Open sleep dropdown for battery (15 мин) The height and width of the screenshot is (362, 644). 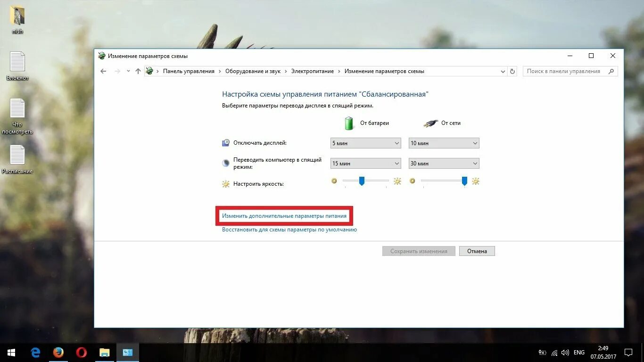[366, 164]
